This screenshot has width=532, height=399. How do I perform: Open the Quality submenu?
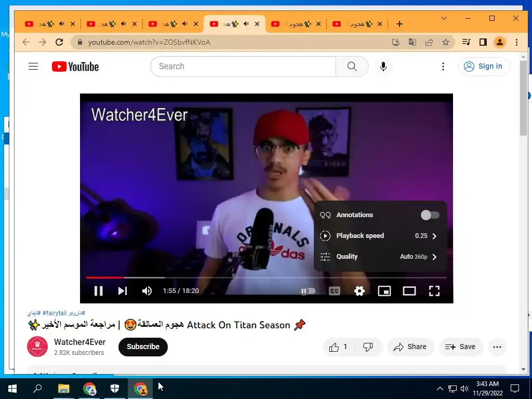tap(380, 257)
